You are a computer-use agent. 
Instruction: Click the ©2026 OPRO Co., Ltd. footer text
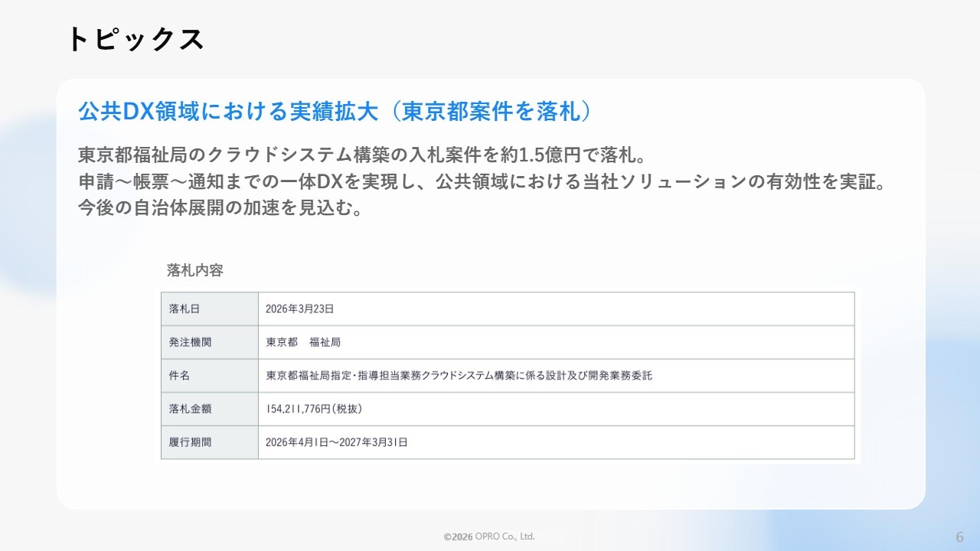click(489, 536)
